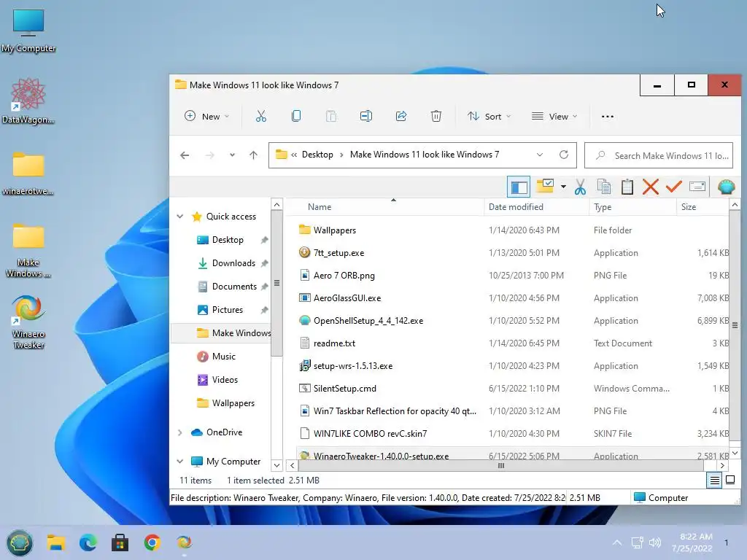Click the Share icon in command bar
Image resolution: width=747 pixels, height=560 pixels.
pyautogui.click(x=401, y=116)
